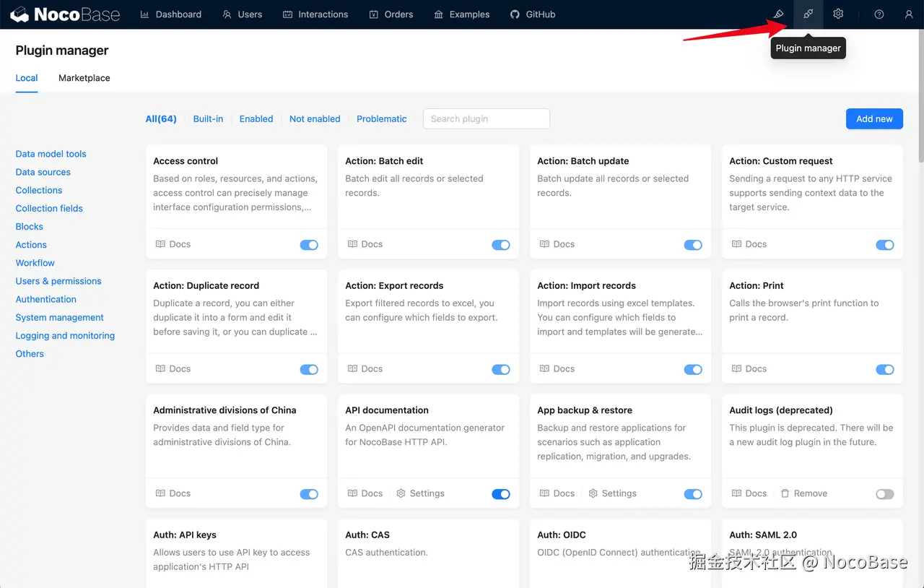Image resolution: width=924 pixels, height=588 pixels.
Task: Open Interactions from top navigation
Action: (x=315, y=14)
